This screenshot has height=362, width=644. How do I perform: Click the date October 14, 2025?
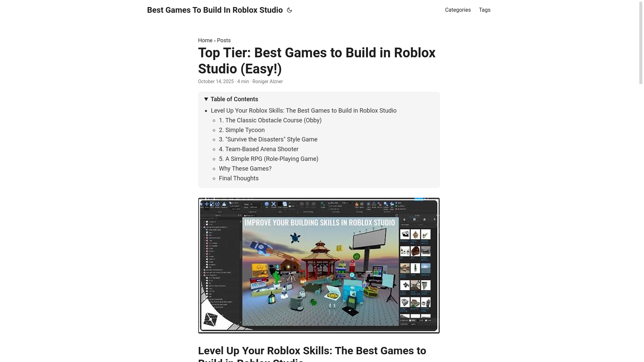216,81
